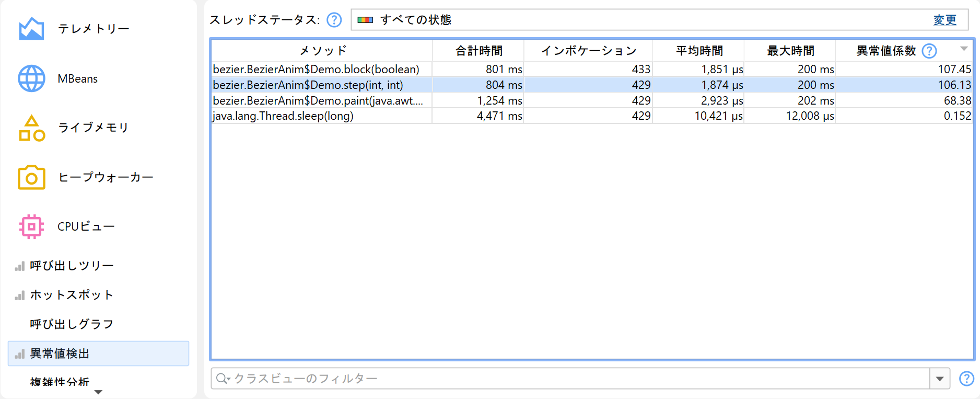The height and width of the screenshot is (399, 980).
Task: Click the CPUビュー chip icon
Action: pyautogui.click(x=31, y=226)
